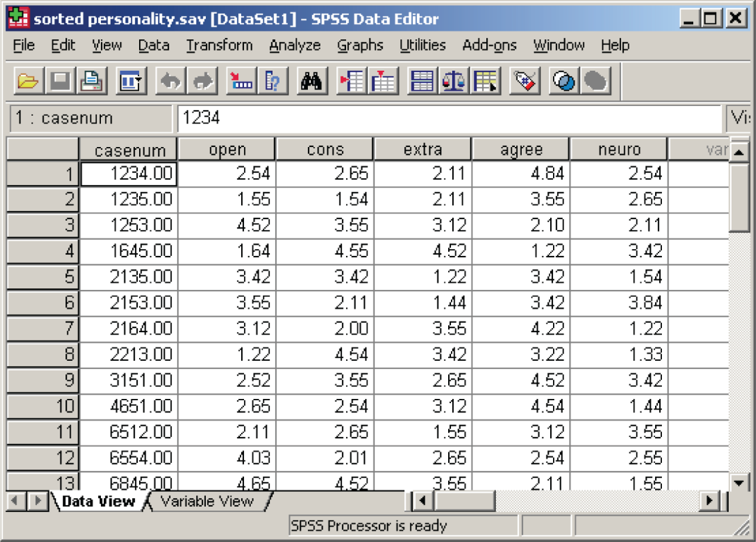
Task: Open the Data menu
Action: pyautogui.click(x=153, y=46)
